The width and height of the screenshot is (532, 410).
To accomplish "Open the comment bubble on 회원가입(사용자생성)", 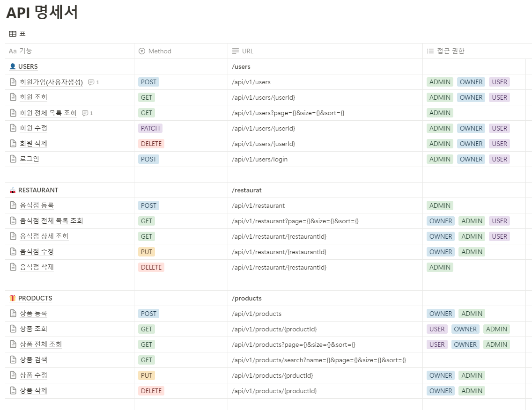I will pyautogui.click(x=93, y=82).
